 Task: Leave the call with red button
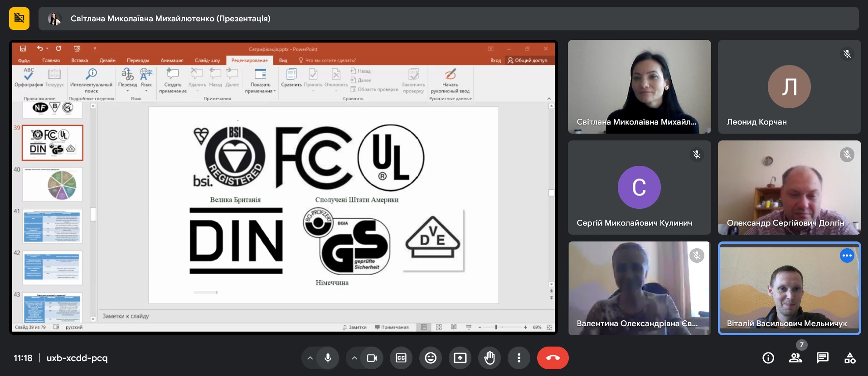553,358
